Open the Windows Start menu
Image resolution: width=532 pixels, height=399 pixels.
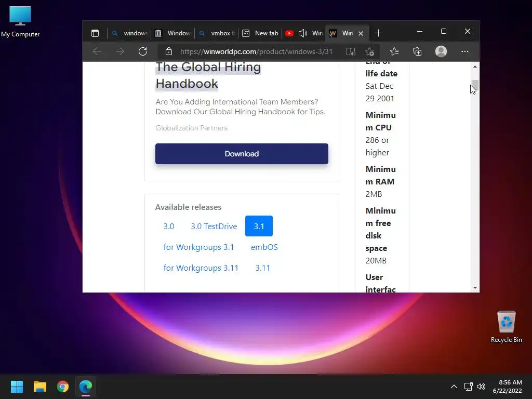pos(17,387)
